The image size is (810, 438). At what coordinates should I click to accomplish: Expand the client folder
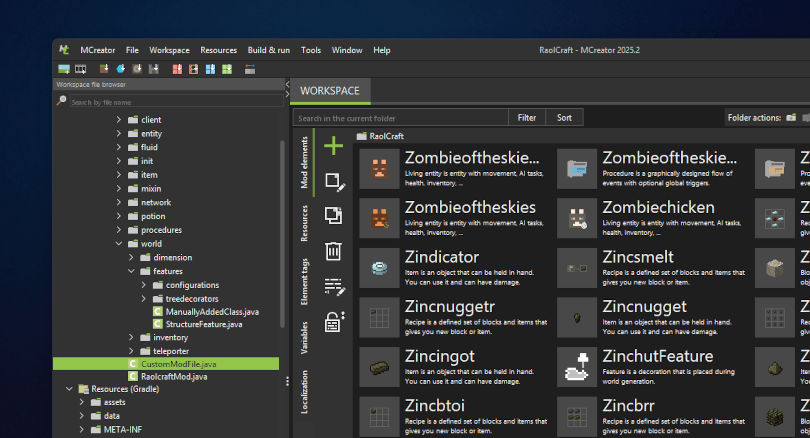pos(119,119)
